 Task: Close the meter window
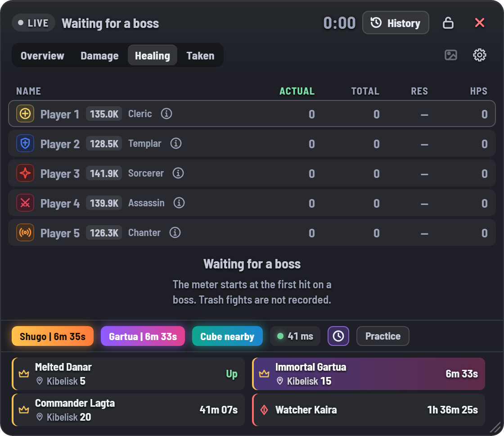(x=480, y=23)
